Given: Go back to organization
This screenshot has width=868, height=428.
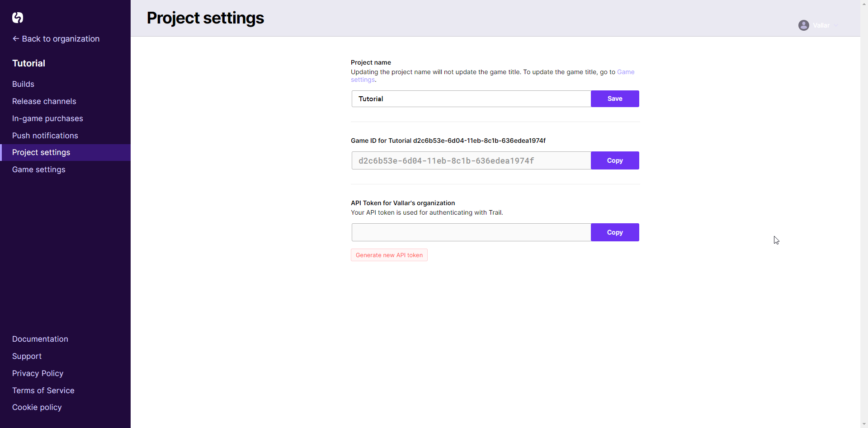Looking at the screenshot, I should point(56,39).
